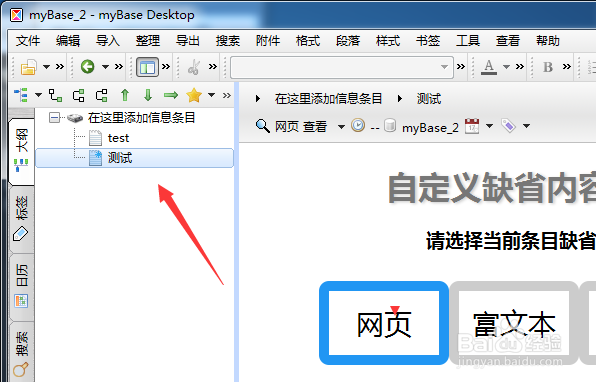Click the new child item icon
The width and height of the screenshot is (596, 382).
point(55,95)
